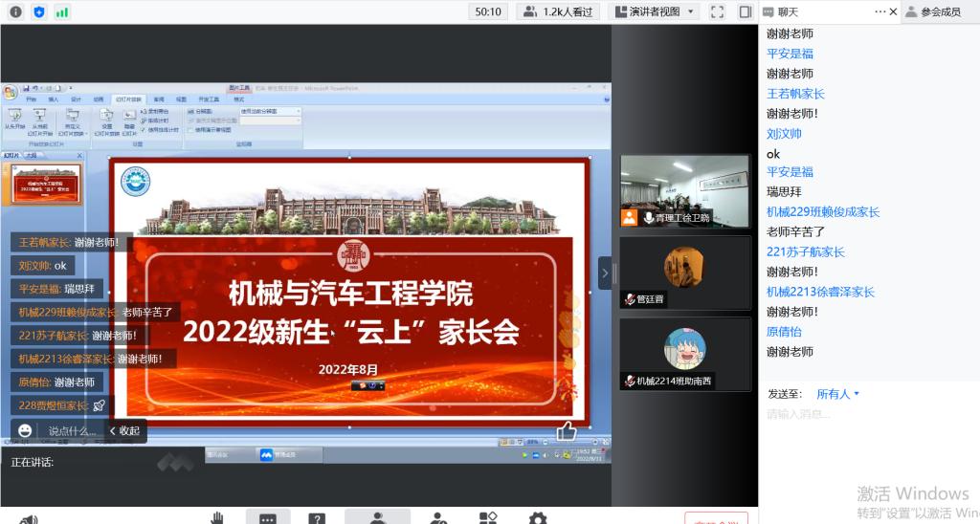Screen dimensions: 980x524
Task: Enter fullscreen mode using the corner-brackets icon
Action: [x=718, y=11]
